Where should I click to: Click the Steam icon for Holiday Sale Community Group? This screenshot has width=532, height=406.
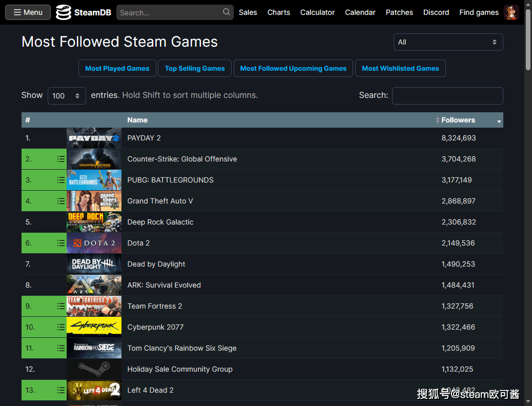click(x=94, y=369)
